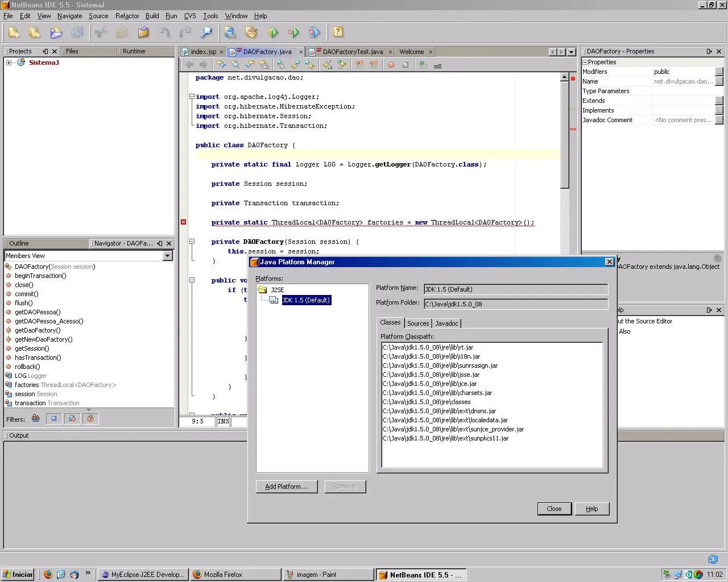Click the yellow Help question-mark icon
This screenshot has height=582, width=728.
click(338, 32)
